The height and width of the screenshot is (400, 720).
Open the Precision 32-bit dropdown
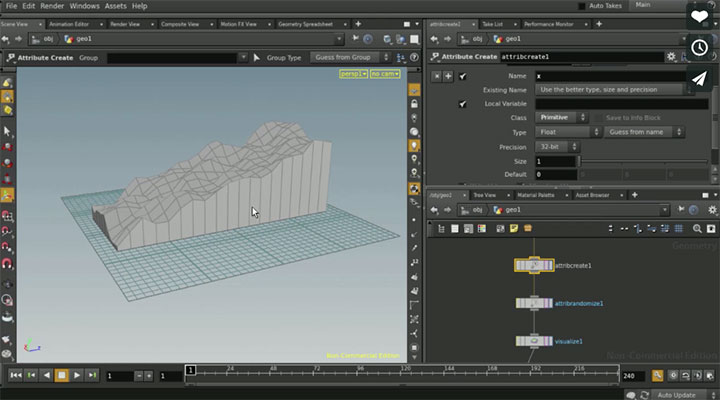(x=557, y=147)
